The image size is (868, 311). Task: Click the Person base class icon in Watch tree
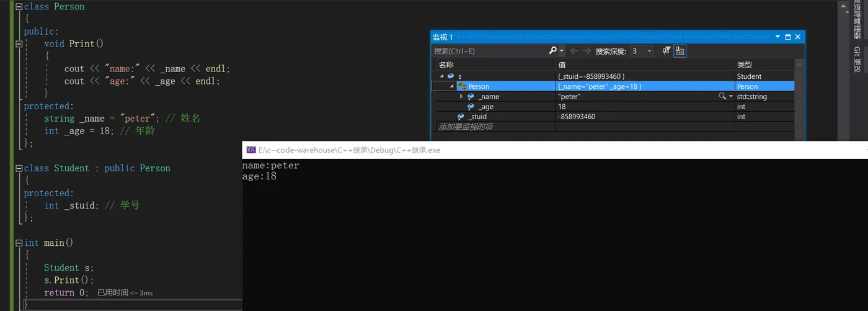pos(462,86)
